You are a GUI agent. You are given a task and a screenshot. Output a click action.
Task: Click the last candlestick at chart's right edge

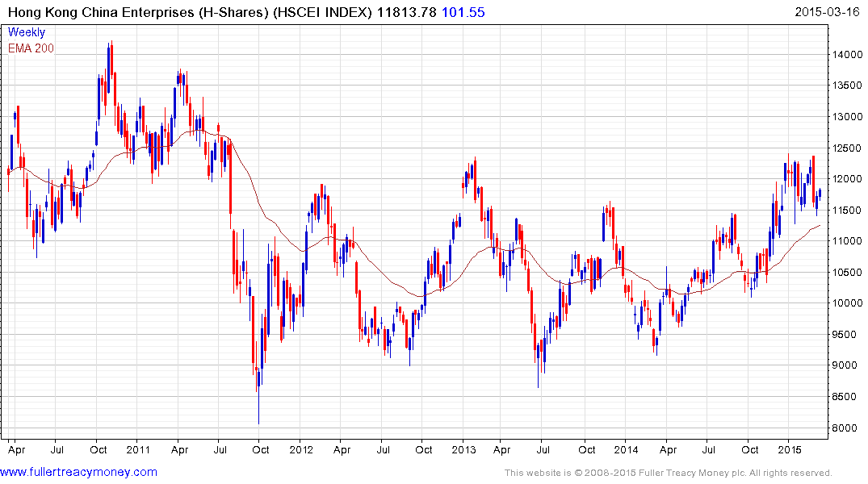[820, 194]
